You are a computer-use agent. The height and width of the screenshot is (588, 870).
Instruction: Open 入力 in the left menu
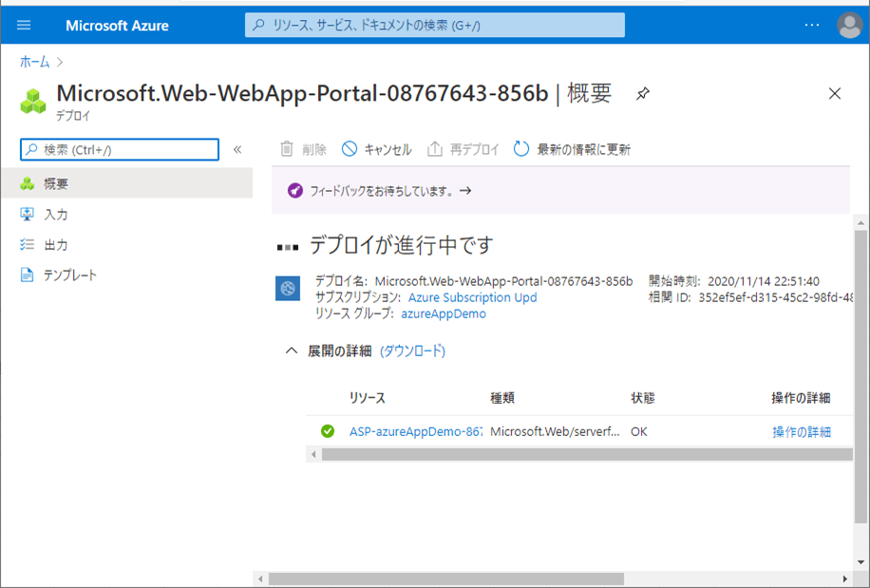click(x=56, y=215)
